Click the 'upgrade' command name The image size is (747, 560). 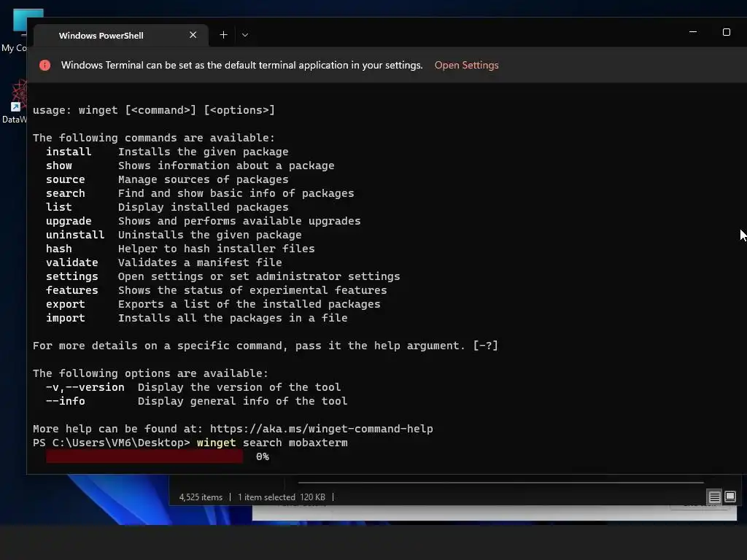click(69, 221)
